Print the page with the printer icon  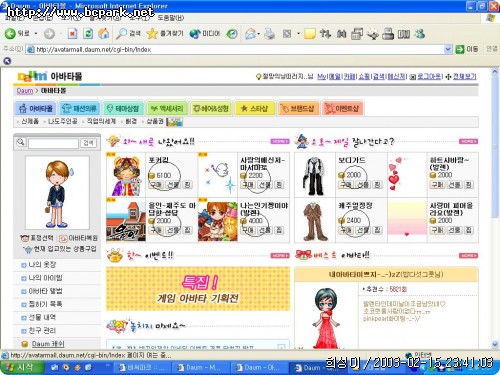click(x=270, y=34)
